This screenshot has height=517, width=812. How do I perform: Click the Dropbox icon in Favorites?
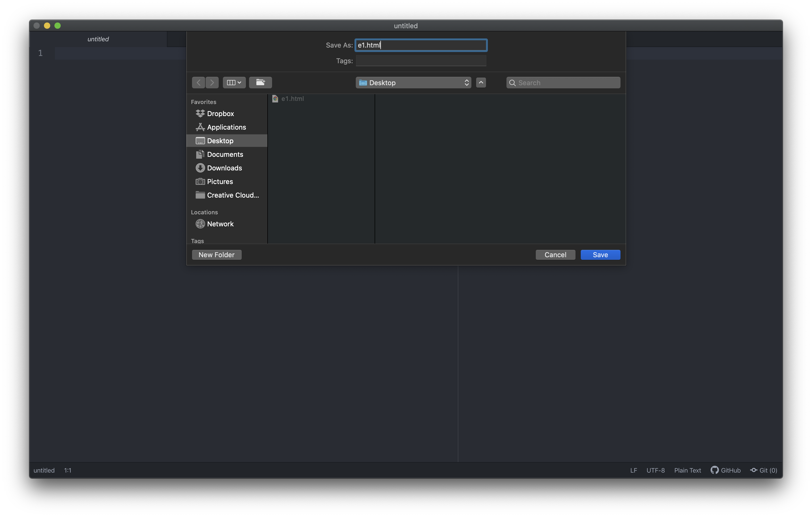199,113
